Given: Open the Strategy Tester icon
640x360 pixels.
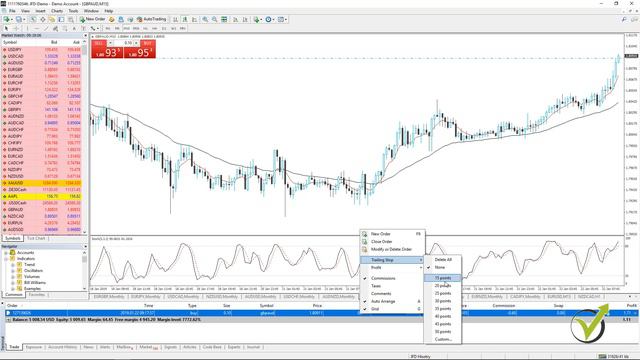Looking at the screenshot, I should tap(71, 19).
